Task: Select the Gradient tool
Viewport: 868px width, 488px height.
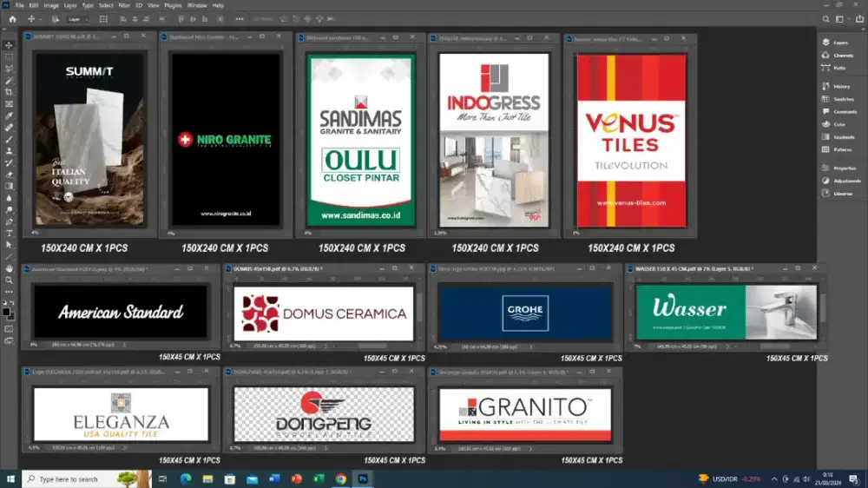Action: [9, 186]
